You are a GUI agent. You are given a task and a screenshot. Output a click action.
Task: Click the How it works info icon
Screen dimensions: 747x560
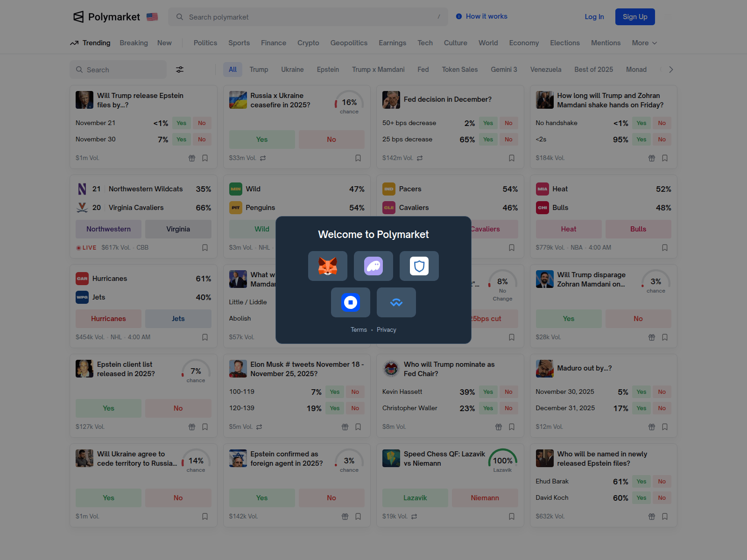(x=459, y=16)
